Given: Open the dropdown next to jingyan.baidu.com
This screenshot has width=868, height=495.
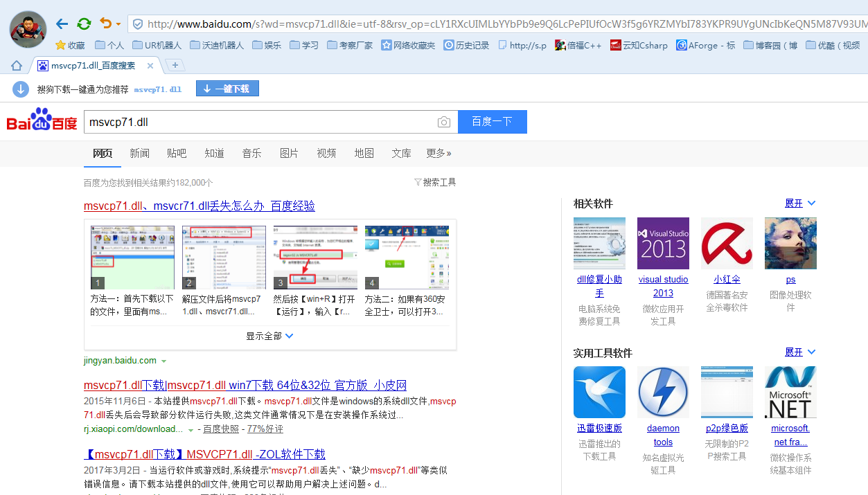Looking at the screenshot, I should point(164,361).
